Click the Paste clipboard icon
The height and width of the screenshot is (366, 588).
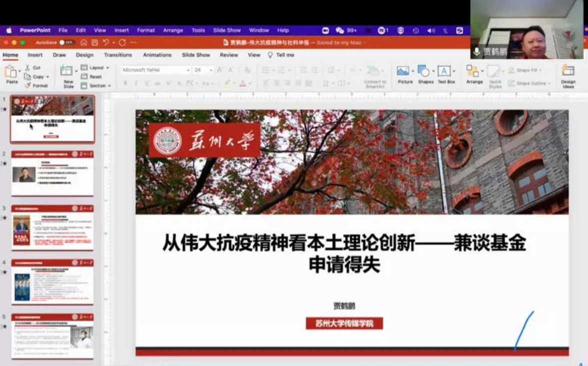point(10,72)
